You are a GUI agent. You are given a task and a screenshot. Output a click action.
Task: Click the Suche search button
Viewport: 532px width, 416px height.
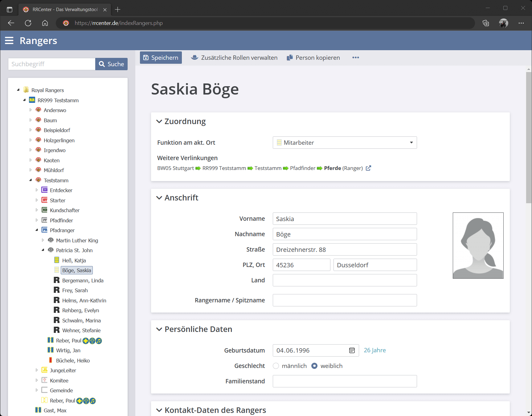111,64
